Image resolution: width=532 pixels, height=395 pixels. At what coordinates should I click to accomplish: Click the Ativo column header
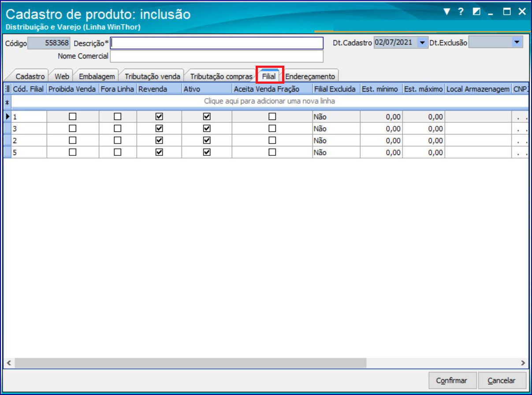coord(207,89)
